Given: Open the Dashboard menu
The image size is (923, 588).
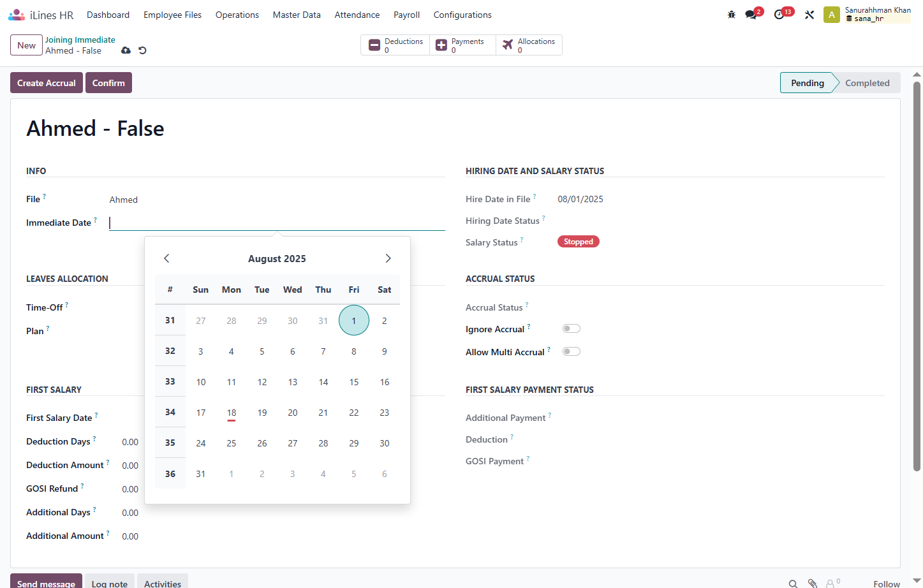Looking at the screenshot, I should 108,15.
